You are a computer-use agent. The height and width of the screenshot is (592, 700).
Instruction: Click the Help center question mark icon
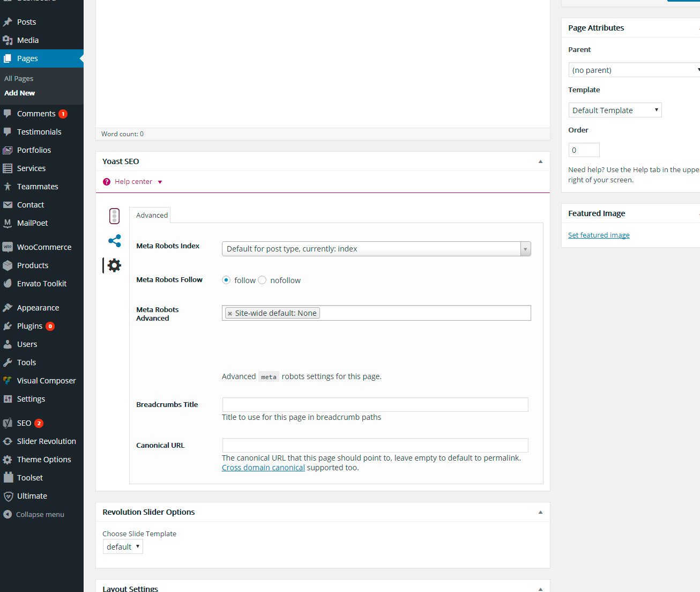click(x=107, y=182)
